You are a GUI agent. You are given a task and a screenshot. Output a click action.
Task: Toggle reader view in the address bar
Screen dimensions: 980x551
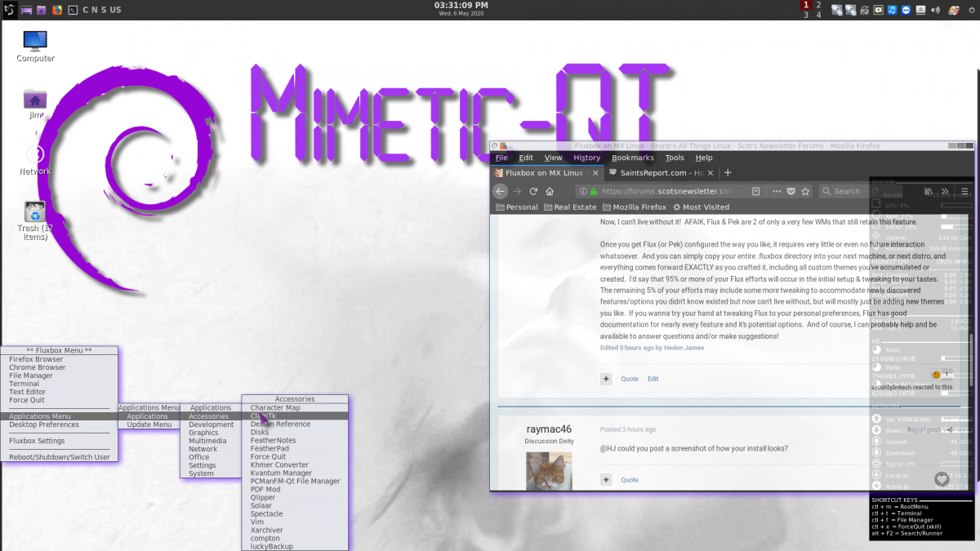coord(756,191)
